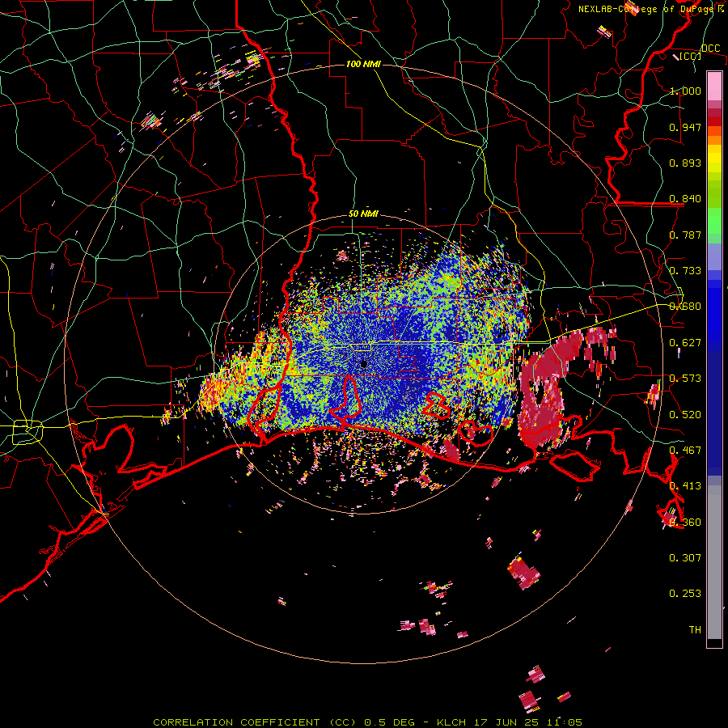
Task: Click the 0.307 color scale label
Action: 685,558
